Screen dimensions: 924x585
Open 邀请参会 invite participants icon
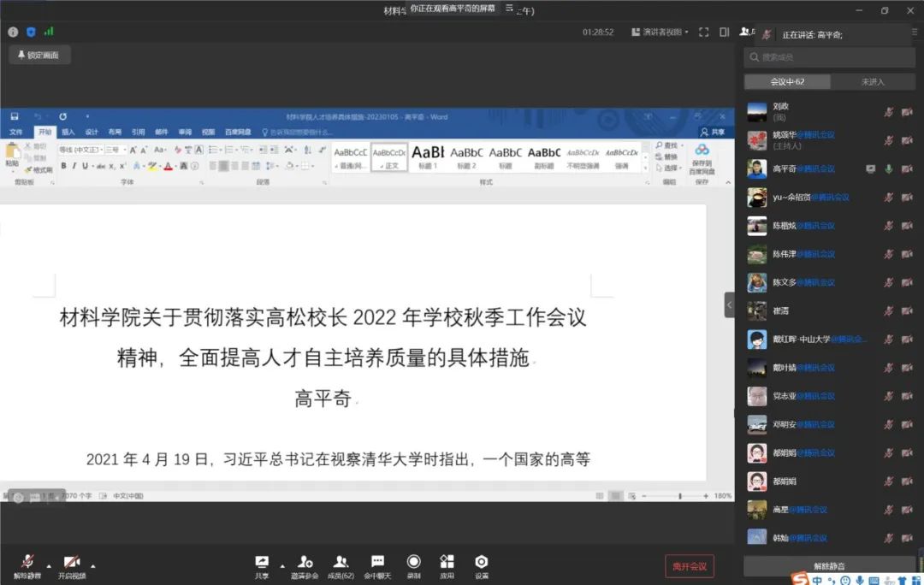click(305, 561)
